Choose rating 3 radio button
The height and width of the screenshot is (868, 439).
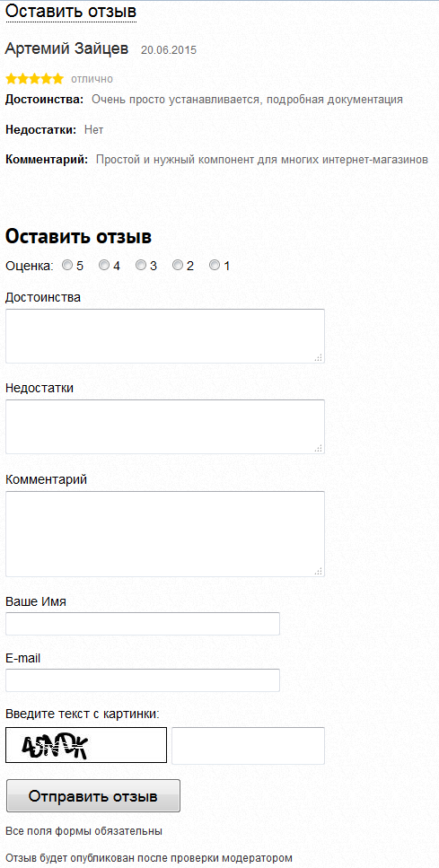pyautogui.click(x=141, y=266)
